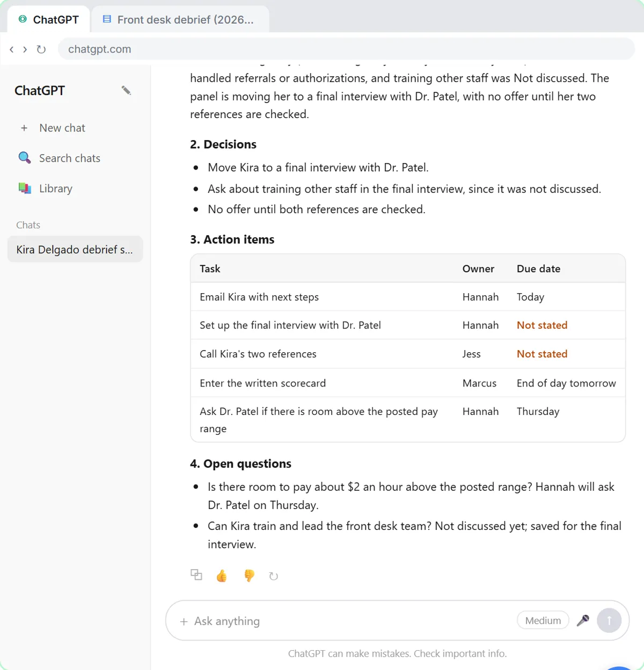Click the Search chats magnifier icon
644x670 pixels.
pos(25,158)
